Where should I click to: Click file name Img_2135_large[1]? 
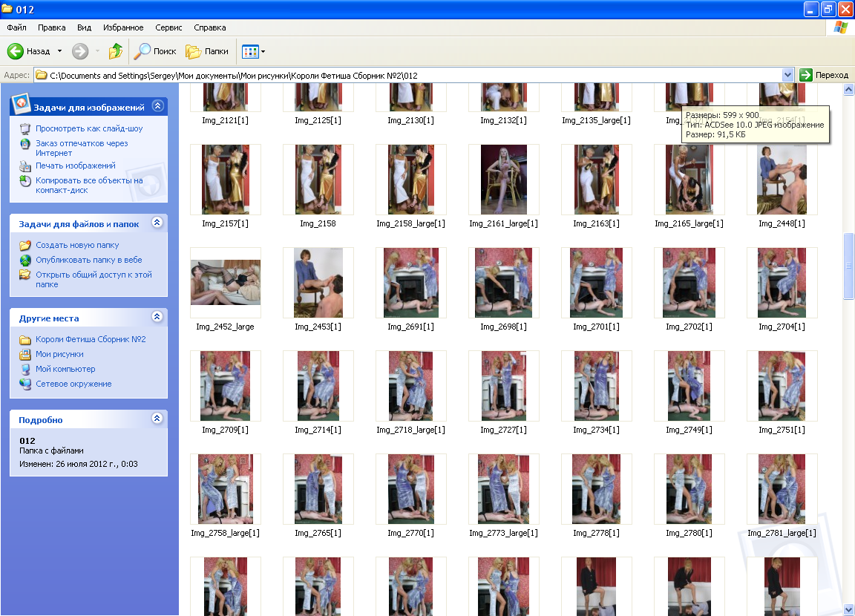tap(596, 120)
